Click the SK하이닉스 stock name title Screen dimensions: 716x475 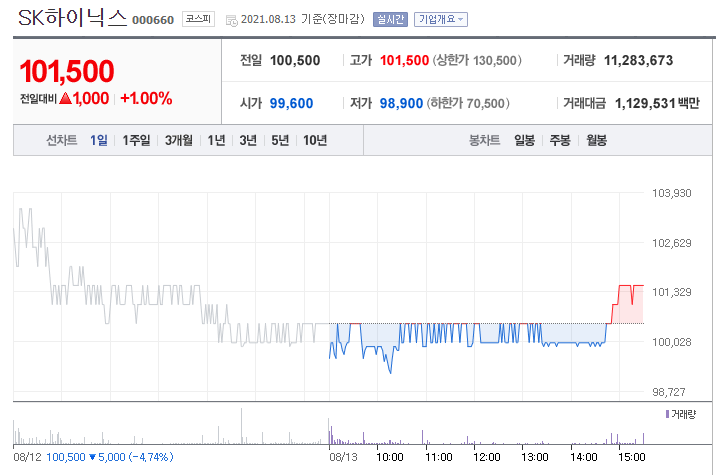pyautogui.click(x=72, y=18)
